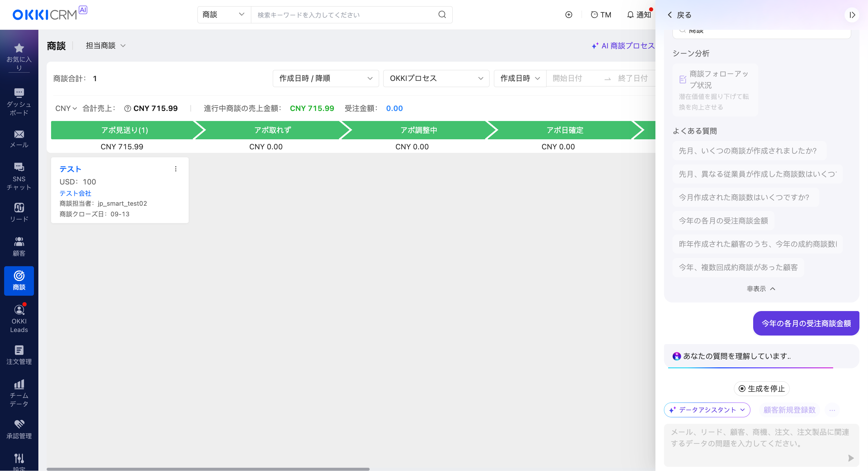This screenshot has height=471, width=868.
Task: Collapse the questions with 非表示
Action: tap(761, 289)
